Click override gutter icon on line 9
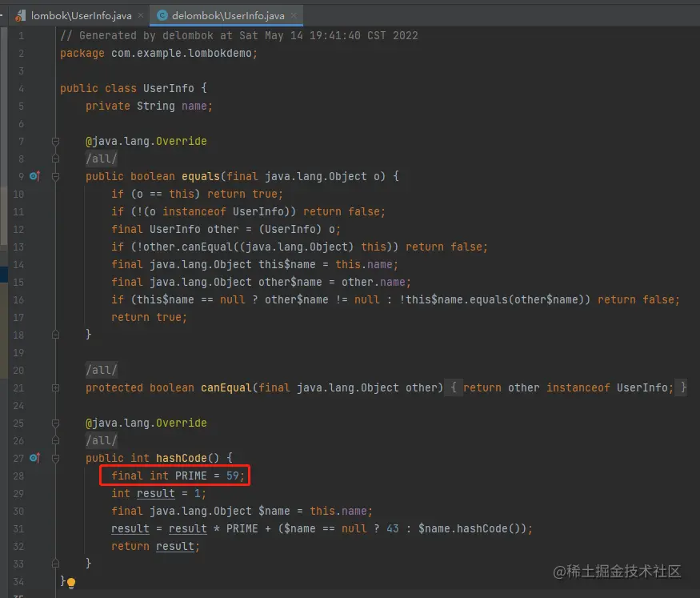Screen dimensions: 700x598 [35, 176]
